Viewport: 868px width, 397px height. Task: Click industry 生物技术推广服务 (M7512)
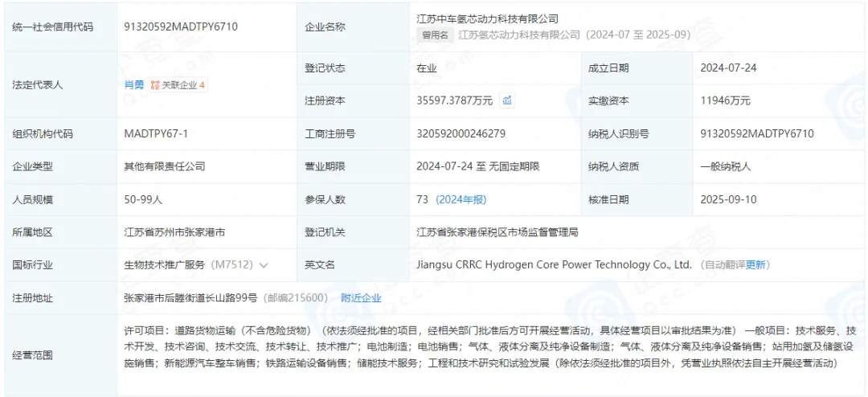coord(189,265)
